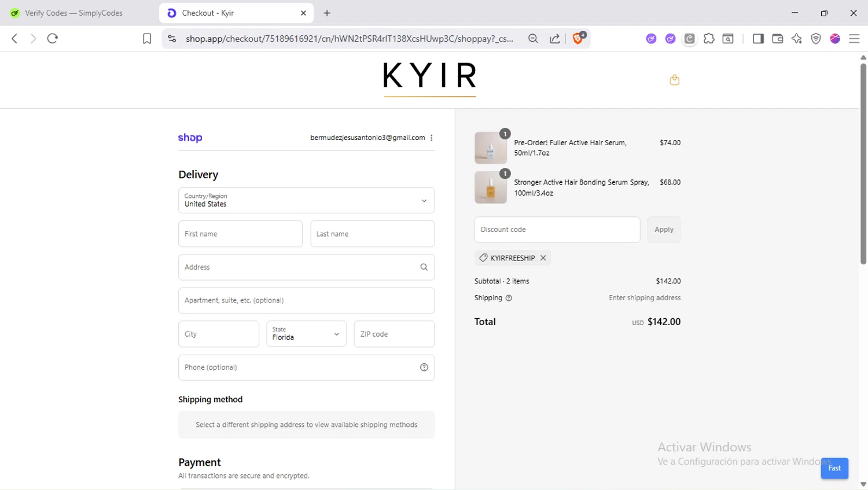Click the Shop logo
Image resolution: width=868 pixels, height=490 pixels.
[x=190, y=138]
